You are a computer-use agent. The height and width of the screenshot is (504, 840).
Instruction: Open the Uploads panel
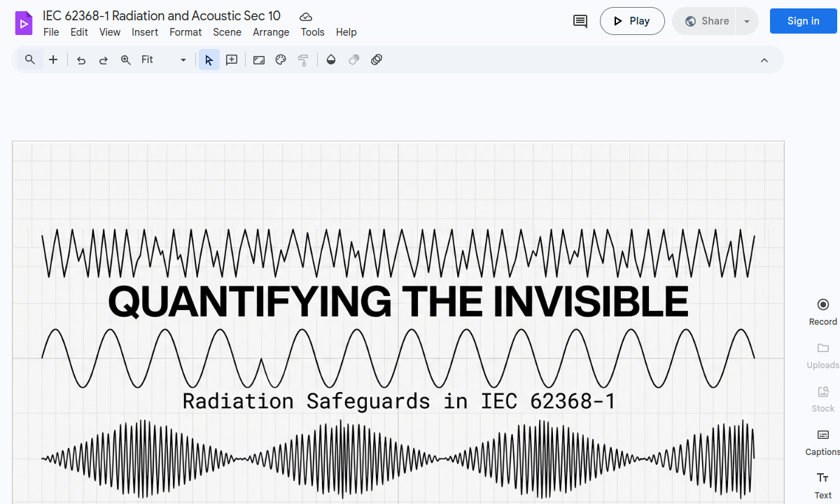pyautogui.click(x=822, y=348)
